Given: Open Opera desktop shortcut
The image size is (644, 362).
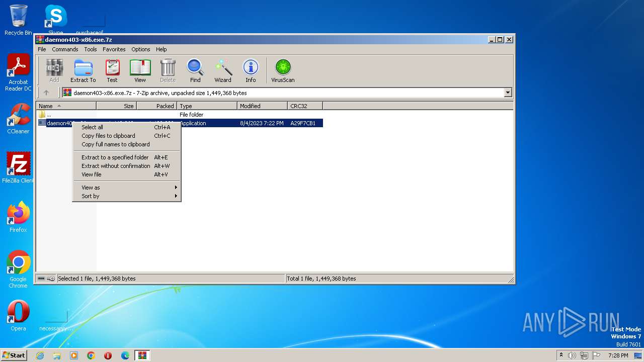Looking at the screenshot, I should click(18, 316).
